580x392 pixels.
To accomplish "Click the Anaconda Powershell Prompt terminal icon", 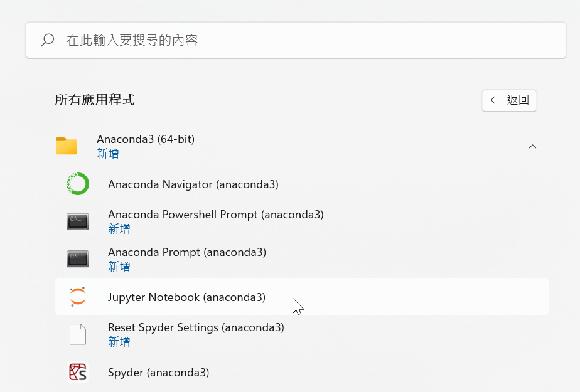I will click(78, 221).
